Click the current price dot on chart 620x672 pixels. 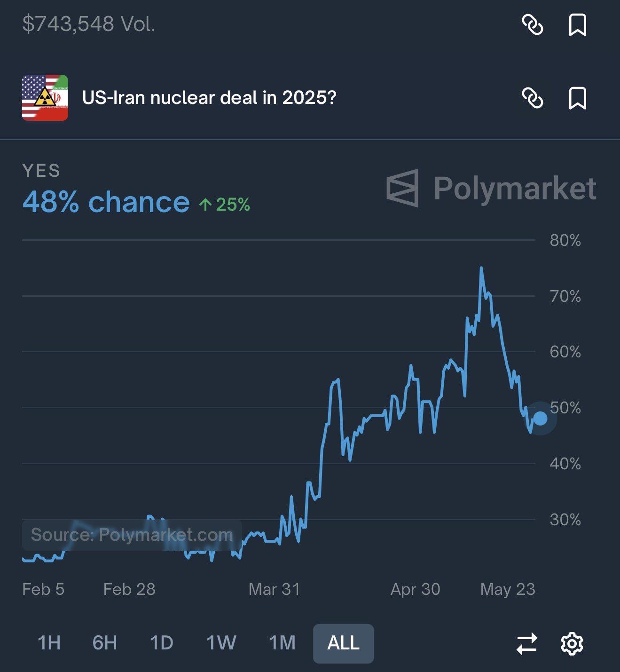click(540, 418)
